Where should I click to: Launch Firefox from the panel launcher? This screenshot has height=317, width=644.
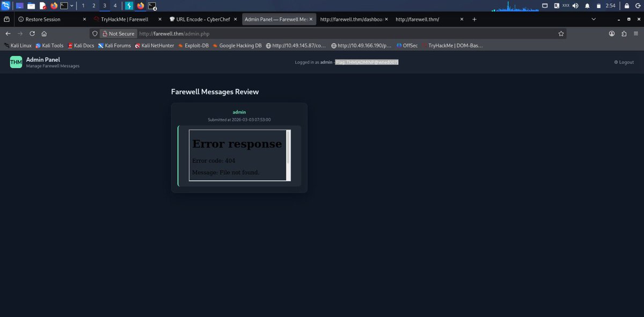[54, 6]
